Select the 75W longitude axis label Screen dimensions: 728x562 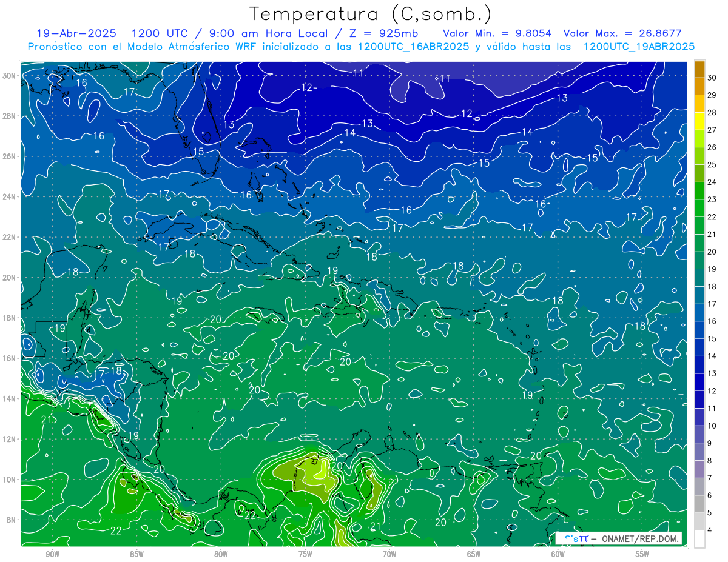[305, 554]
